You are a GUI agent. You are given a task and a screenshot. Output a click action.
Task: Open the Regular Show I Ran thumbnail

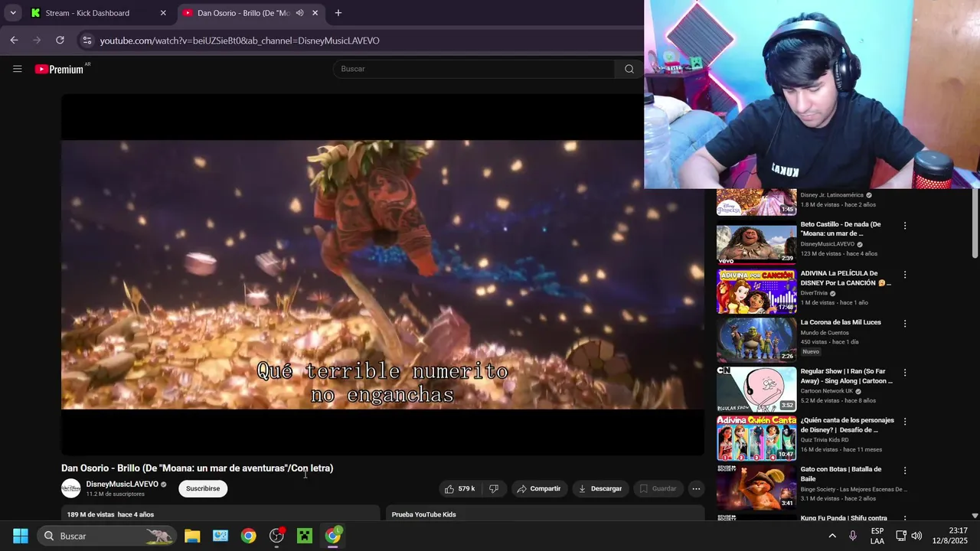(756, 390)
